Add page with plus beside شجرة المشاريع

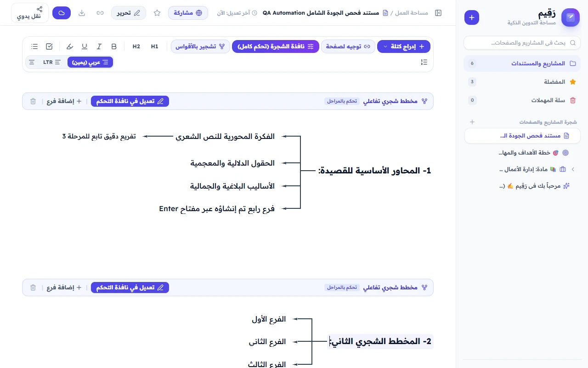472,122
